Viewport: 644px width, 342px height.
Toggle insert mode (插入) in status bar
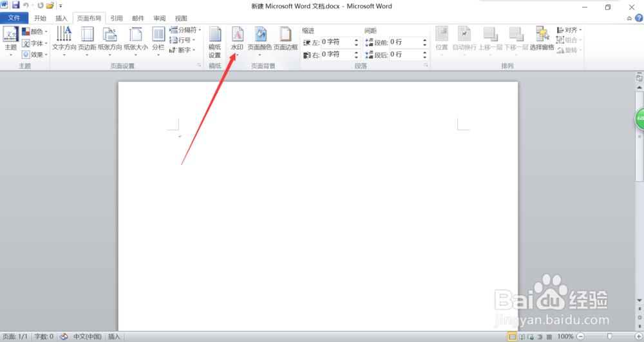click(x=114, y=337)
